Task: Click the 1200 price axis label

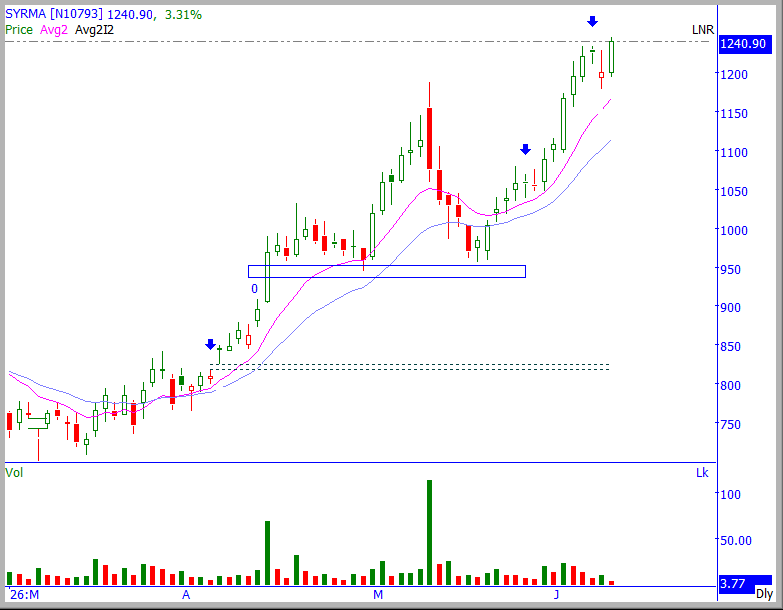Action: [734, 74]
